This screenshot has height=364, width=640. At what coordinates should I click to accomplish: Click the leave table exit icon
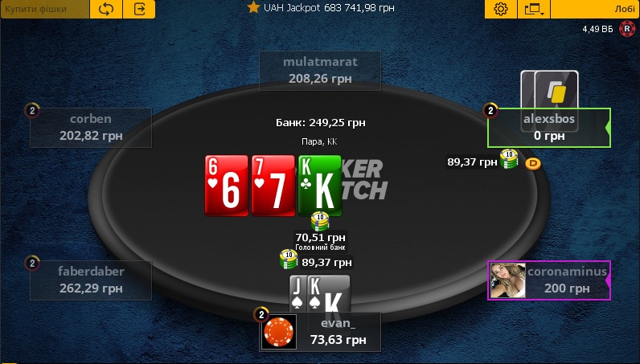[x=139, y=9]
